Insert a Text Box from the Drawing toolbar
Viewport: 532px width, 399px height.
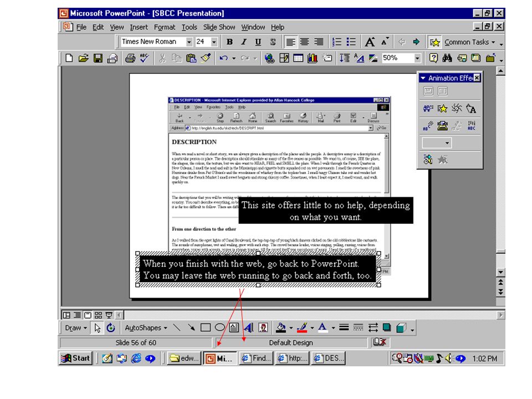pyautogui.click(x=234, y=328)
